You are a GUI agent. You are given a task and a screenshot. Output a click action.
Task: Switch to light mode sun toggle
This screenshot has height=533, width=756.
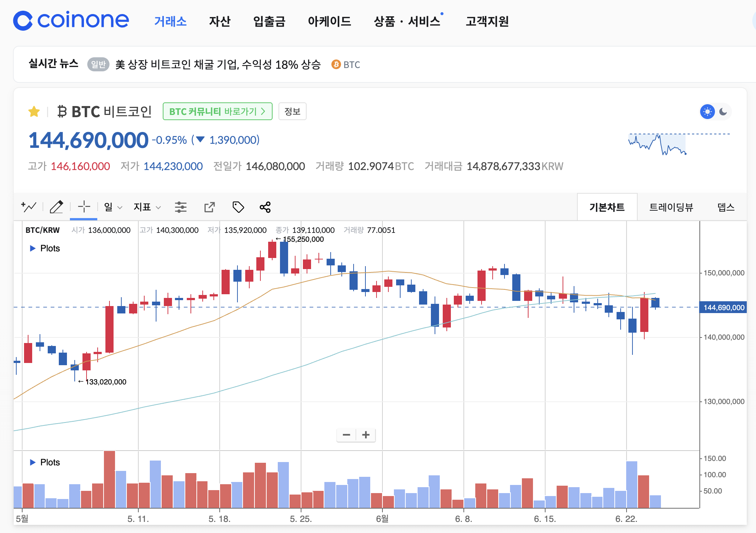coord(707,112)
